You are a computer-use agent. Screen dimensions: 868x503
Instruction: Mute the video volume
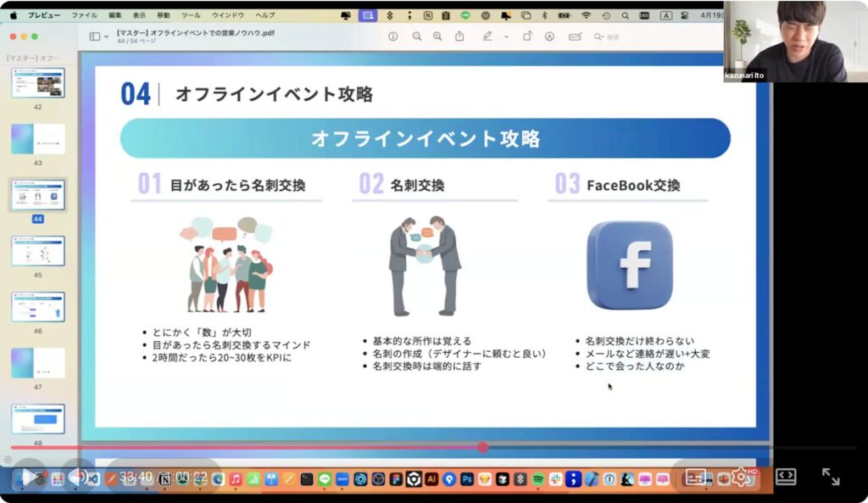[x=76, y=477]
